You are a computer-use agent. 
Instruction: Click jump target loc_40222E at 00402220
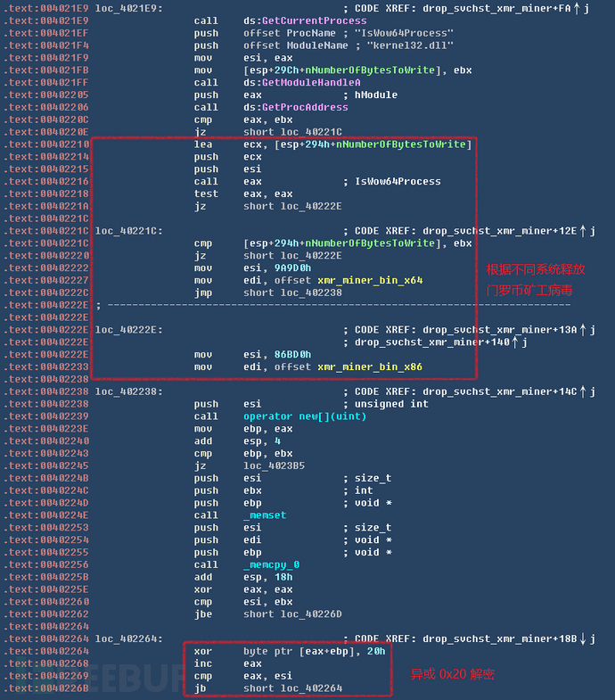pyautogui.click(x=311, y=256)
